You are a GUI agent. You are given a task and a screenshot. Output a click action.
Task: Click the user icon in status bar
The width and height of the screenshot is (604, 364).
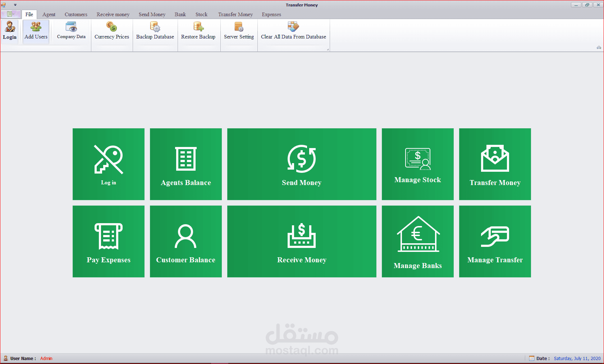coord(6,358)
